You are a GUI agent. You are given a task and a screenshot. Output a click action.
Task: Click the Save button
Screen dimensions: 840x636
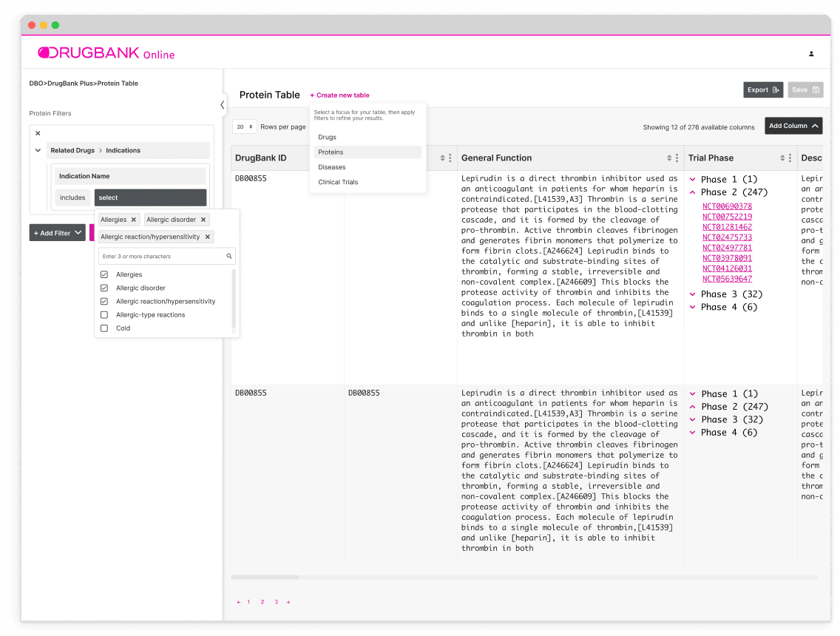[x=805, y=90]
